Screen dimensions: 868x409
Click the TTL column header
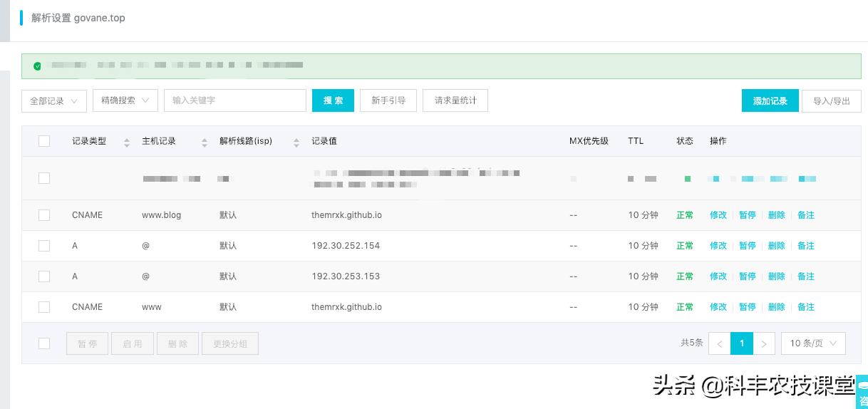(x=636, y=141)
